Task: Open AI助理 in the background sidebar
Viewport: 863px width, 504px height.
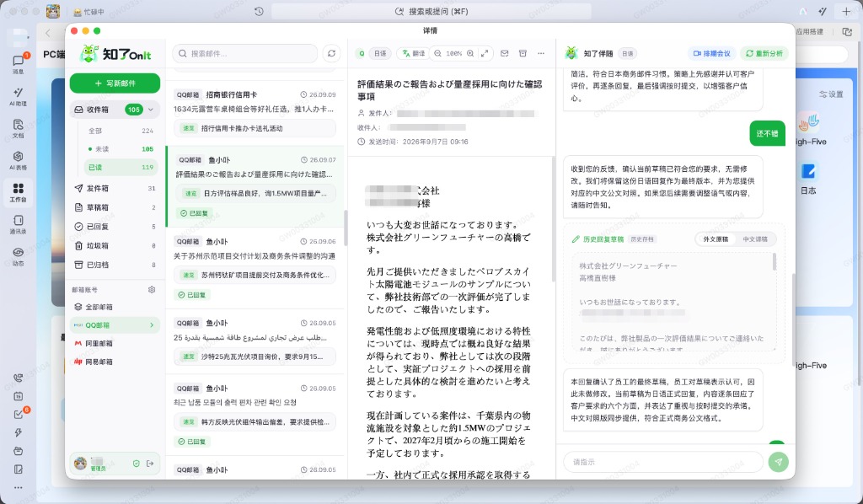Action: pyautogui.click(x=19, y=96)
